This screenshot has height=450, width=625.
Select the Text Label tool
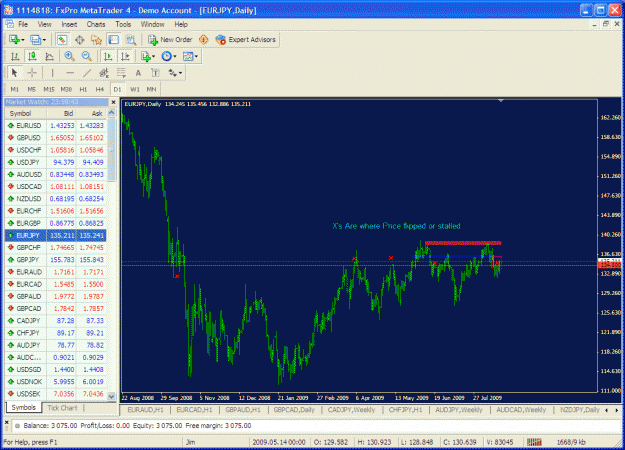pos(155,73)
